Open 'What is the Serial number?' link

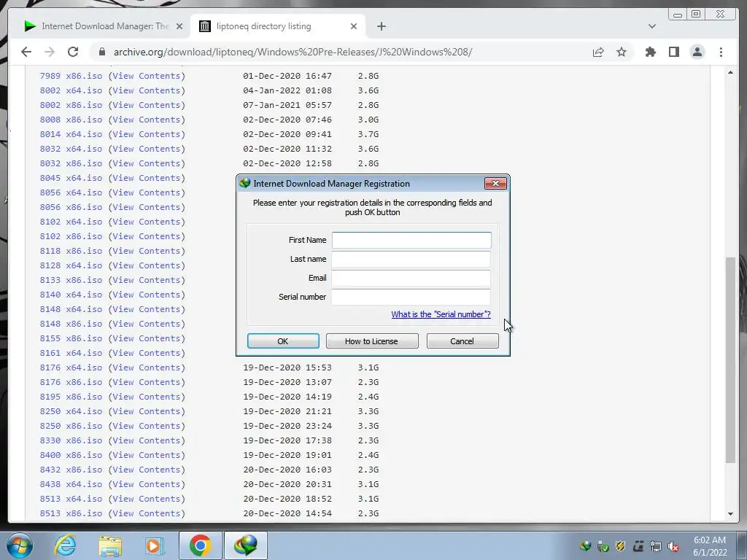click(x=441, y=314)
